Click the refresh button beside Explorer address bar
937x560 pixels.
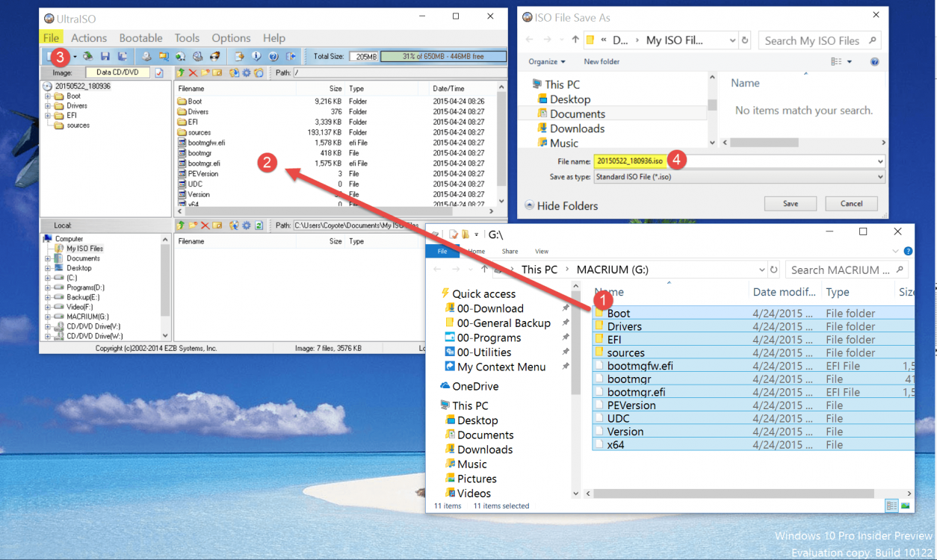coord(774,270)
